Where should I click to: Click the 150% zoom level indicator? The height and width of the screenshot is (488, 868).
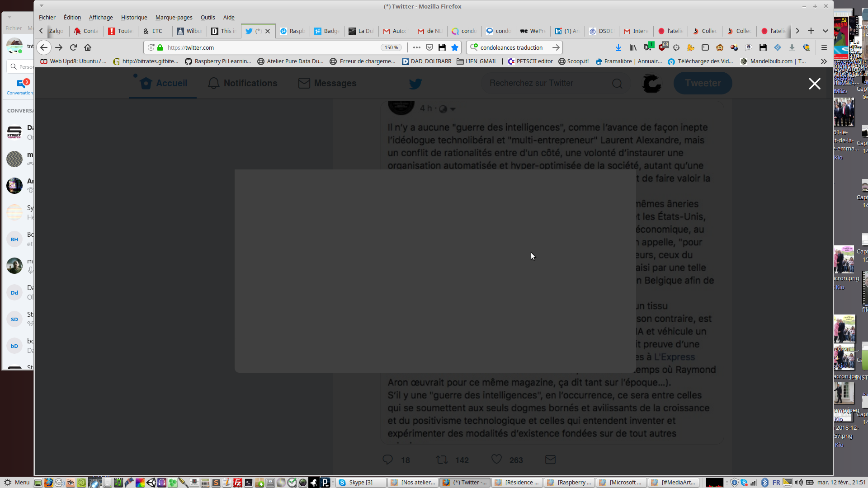391,47
